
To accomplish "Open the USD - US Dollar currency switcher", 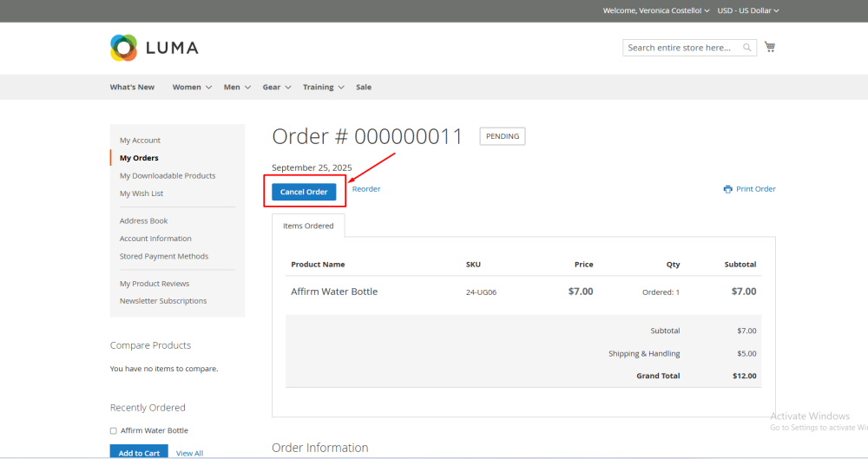I will tap(748, 10).
